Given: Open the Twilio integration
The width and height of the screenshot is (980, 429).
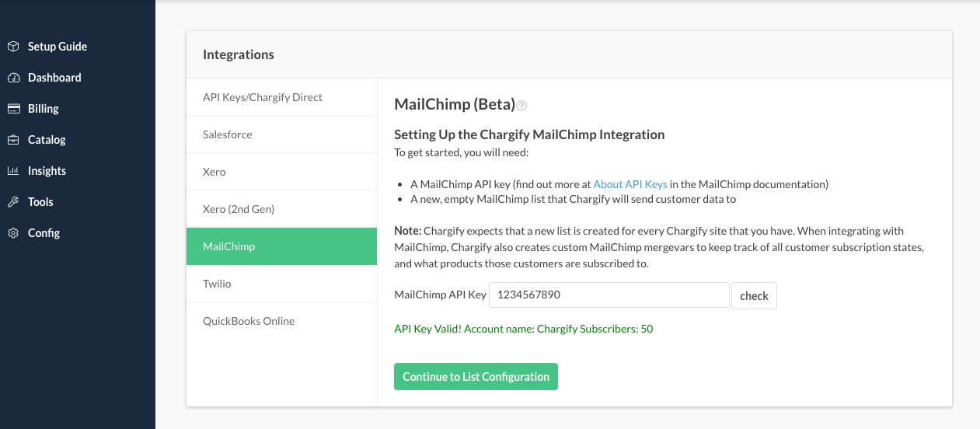Looking at the screenshot, I should pyautogui.click(x=218, y=284).
